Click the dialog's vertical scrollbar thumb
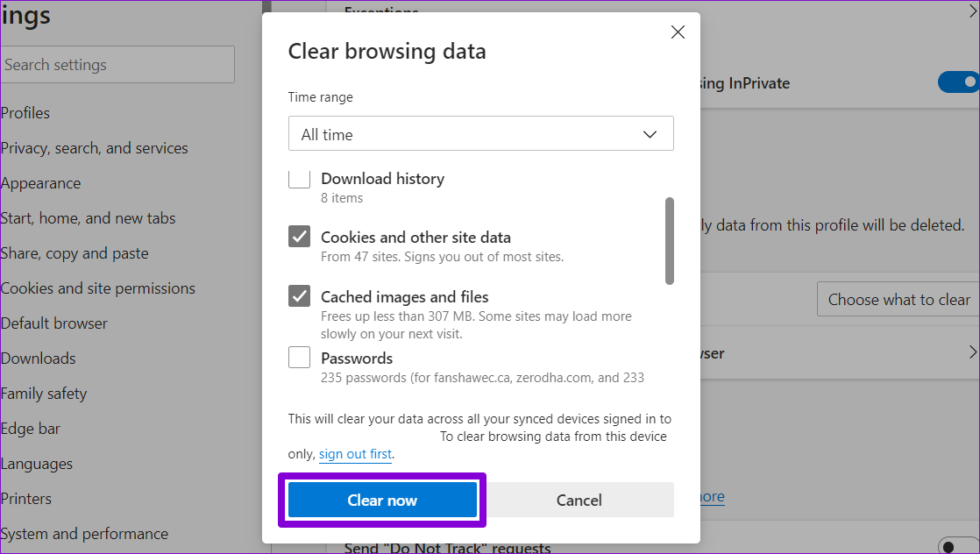This screenshot has width=980, height=554. (670, 240)
